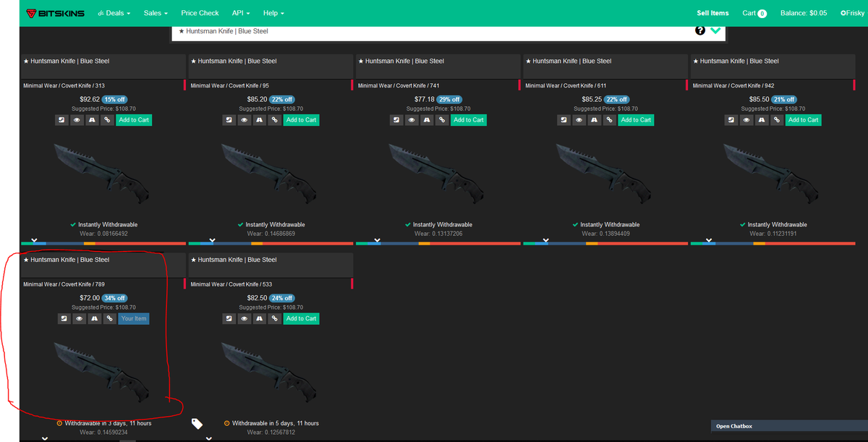The image size is (868, 442).
Task: Click binoculars icon on the $85.25 listing
Action: [596, 120]
